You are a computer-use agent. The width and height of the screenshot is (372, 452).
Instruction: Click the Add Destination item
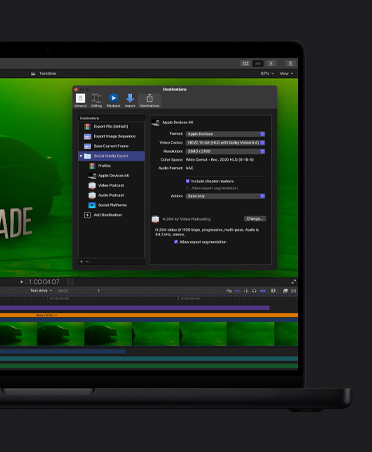tap(111, 215)
